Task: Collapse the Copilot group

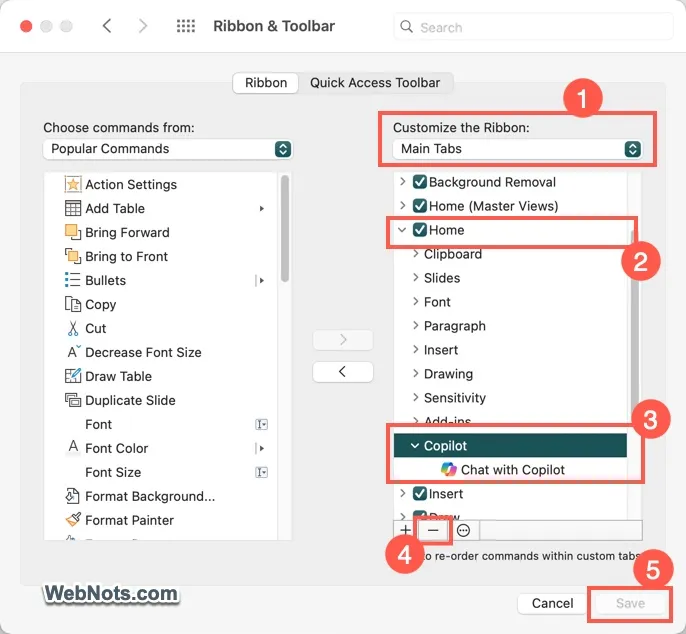Action: click(414, 445)
